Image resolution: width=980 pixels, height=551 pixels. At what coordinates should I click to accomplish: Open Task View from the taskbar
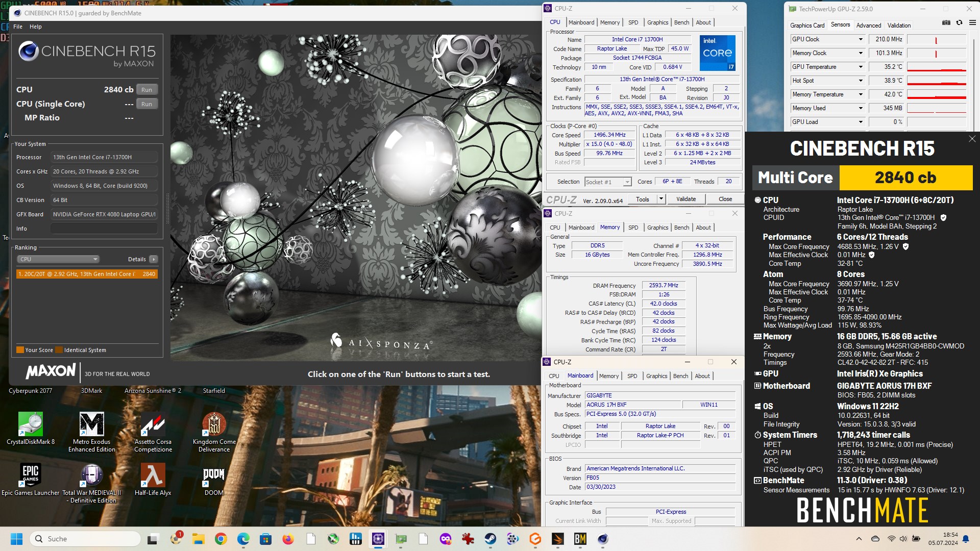[x=153, y=539]
